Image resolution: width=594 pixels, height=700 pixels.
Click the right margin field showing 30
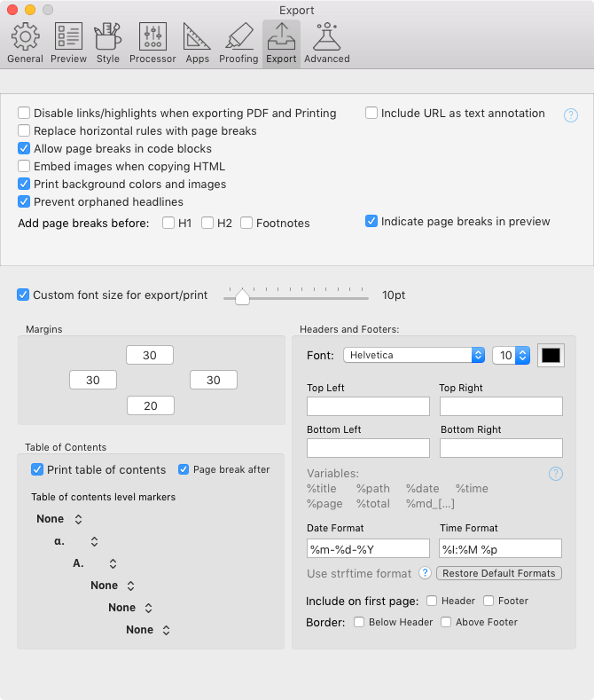coord(213,380)
